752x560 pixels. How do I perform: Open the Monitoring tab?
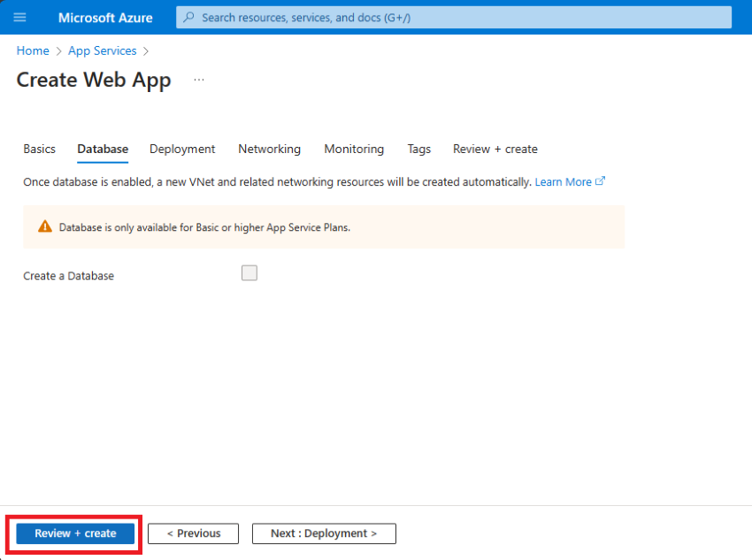coord(354,149)
